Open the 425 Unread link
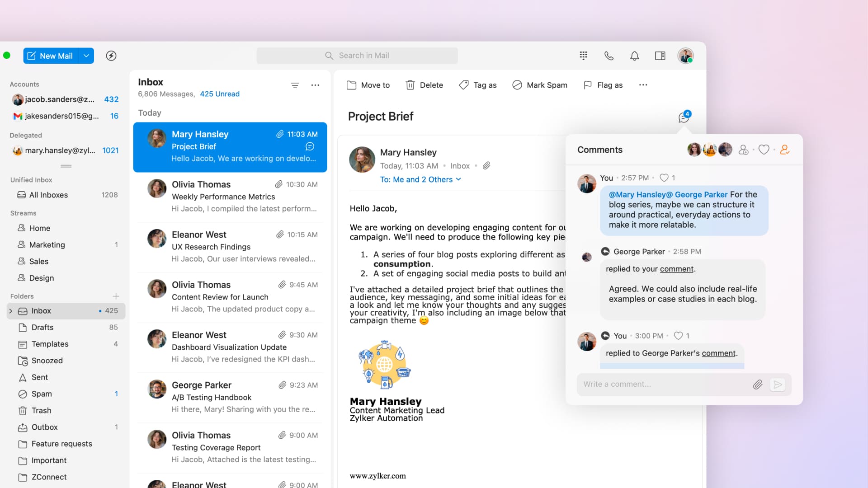Viewport: 868px width, 488px height. point(220,94)
